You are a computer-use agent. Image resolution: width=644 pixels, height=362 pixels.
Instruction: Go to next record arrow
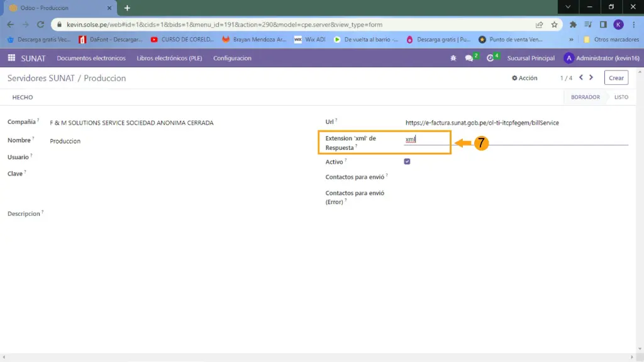point(591,77)
